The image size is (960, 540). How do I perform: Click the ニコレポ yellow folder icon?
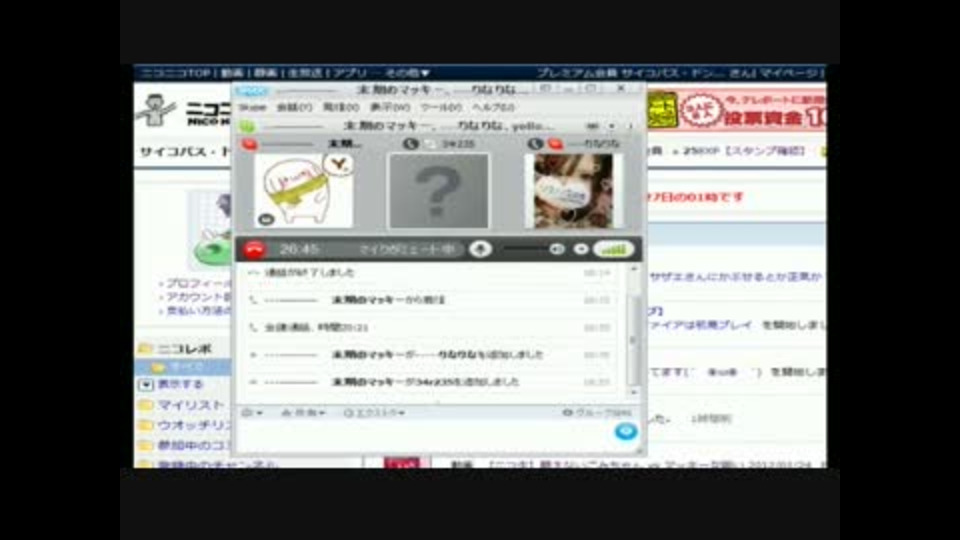point(145,349)
